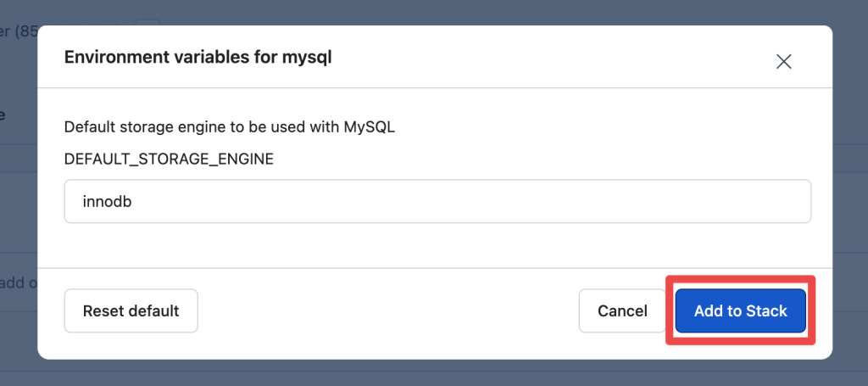Viewport: 868px width, 386px height.
Task: Click empty footer area between Reset default and Cancel
Action: click(x=387, y=310)
